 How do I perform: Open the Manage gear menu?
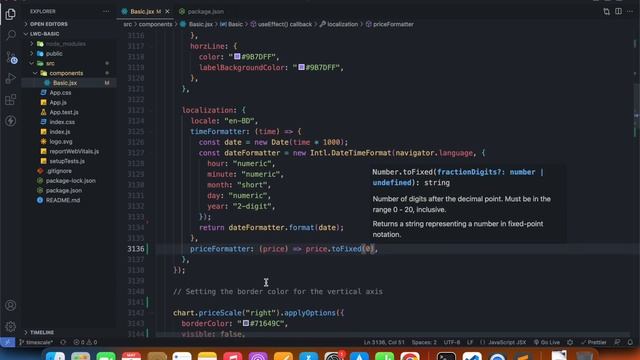[11, 327]
